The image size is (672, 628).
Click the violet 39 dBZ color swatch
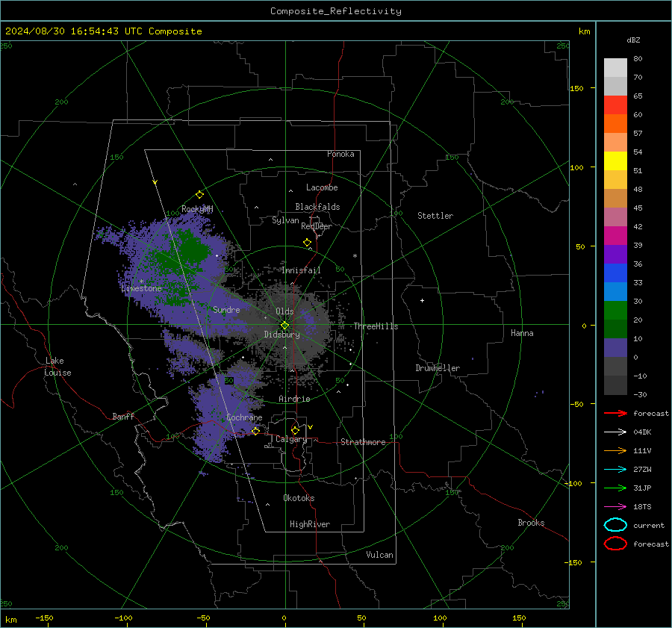tap(615, 254)
